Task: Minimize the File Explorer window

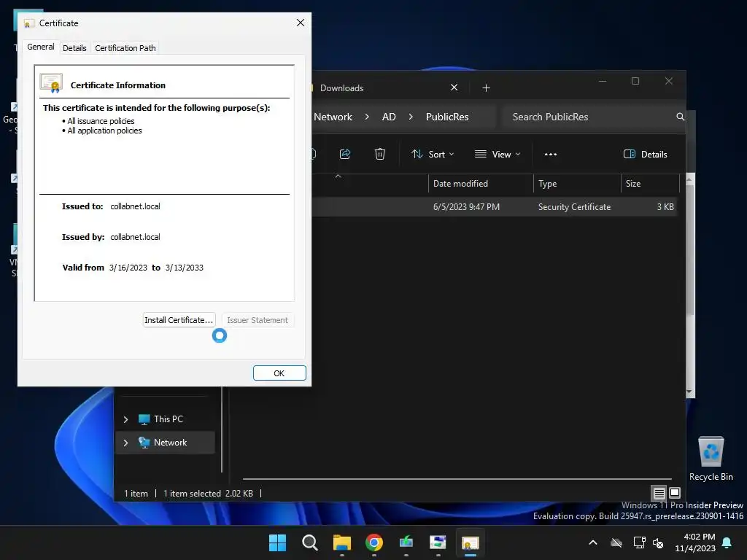Action: pos(603,81)
